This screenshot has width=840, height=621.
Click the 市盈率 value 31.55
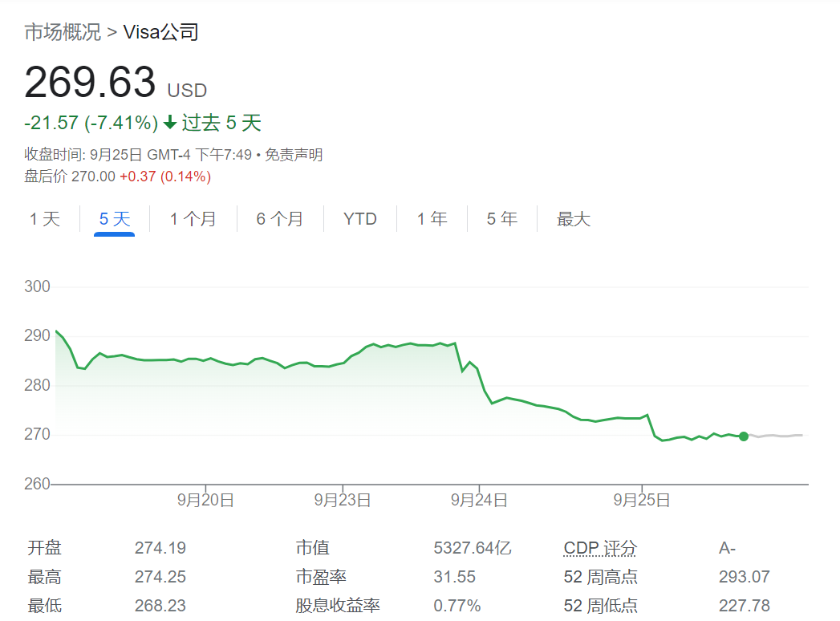point(454,577)
